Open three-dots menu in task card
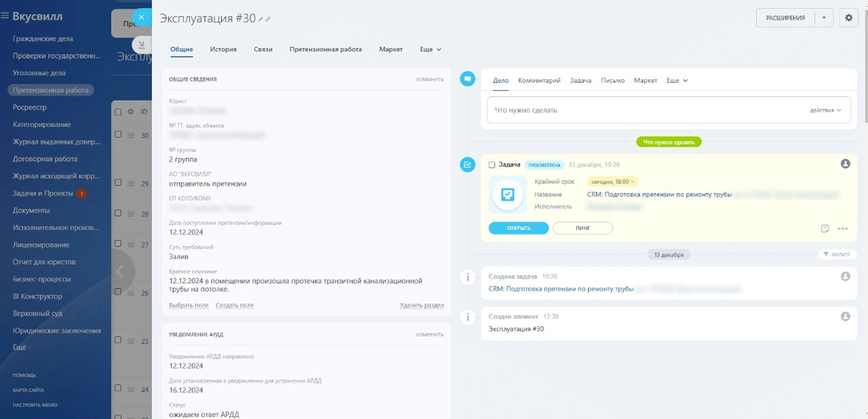Screen dimensions: 868x419 842,228
